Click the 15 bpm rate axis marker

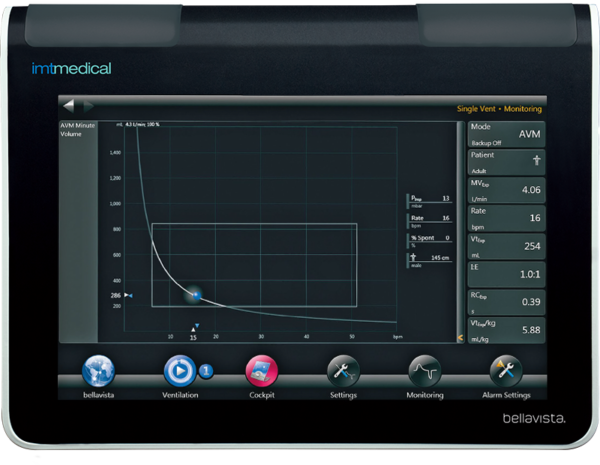click(194, 336)
